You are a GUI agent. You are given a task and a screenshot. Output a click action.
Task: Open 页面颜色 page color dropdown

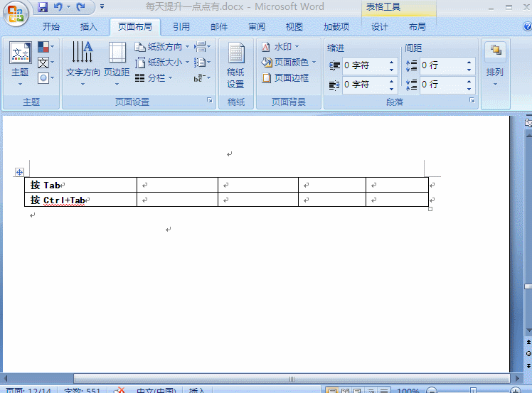[x=288, y=63]
